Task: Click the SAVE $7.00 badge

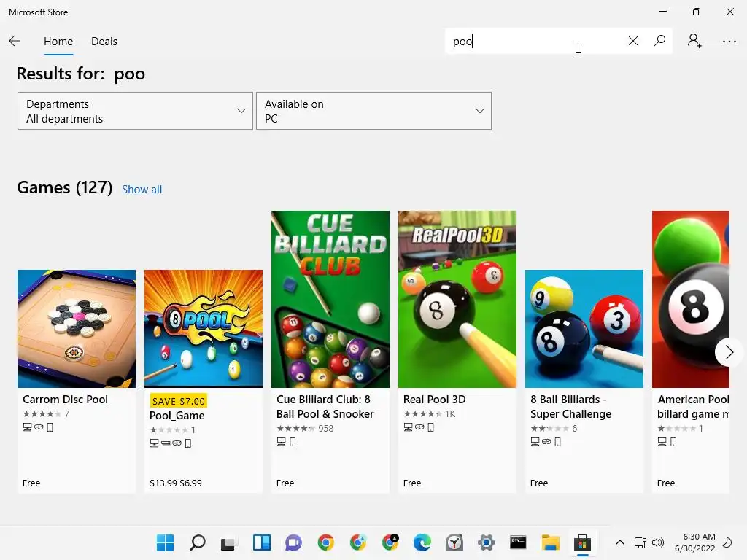Action: (178, 401)
